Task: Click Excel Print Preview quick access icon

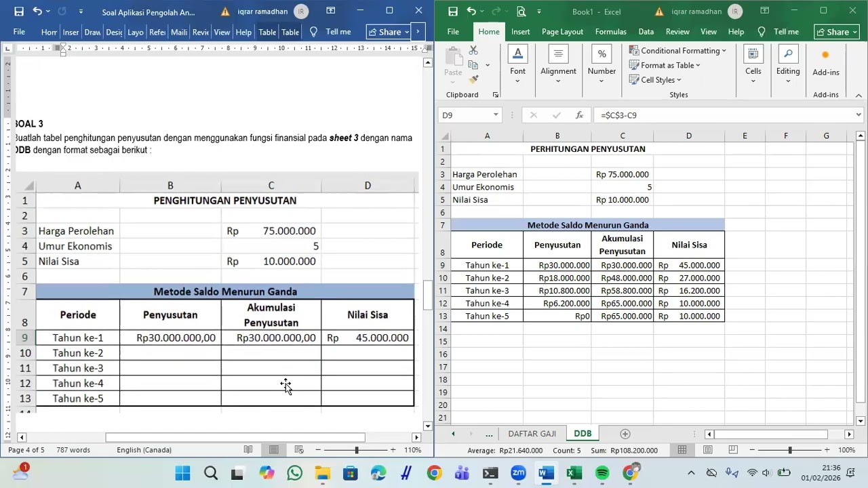Action: coord(521,12)
